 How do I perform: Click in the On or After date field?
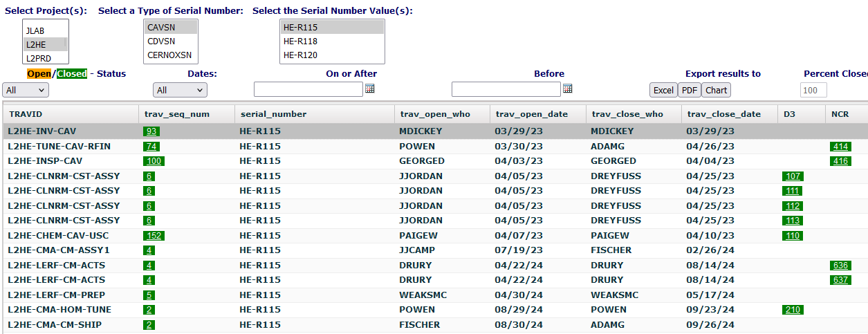click(x=308, y=89)
